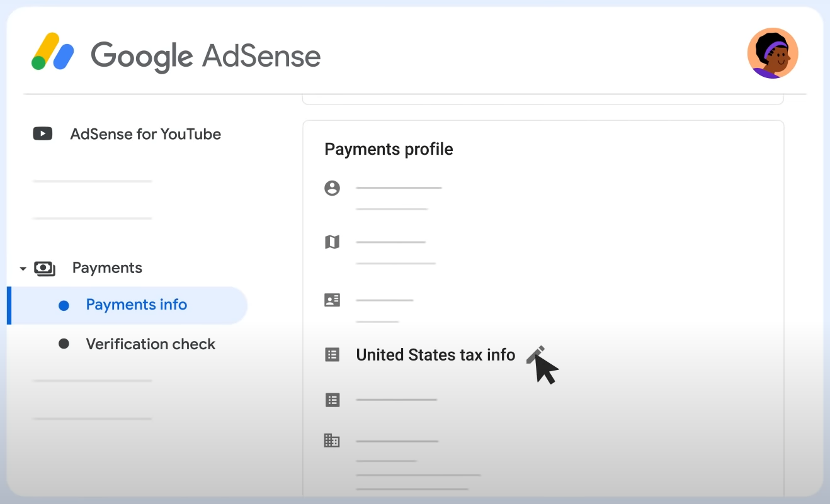The height and width of the screenshot is (504, 830).
Task: Click the list icon beside United States tax info
Action: pyautogui.click(x=332, y=355)
